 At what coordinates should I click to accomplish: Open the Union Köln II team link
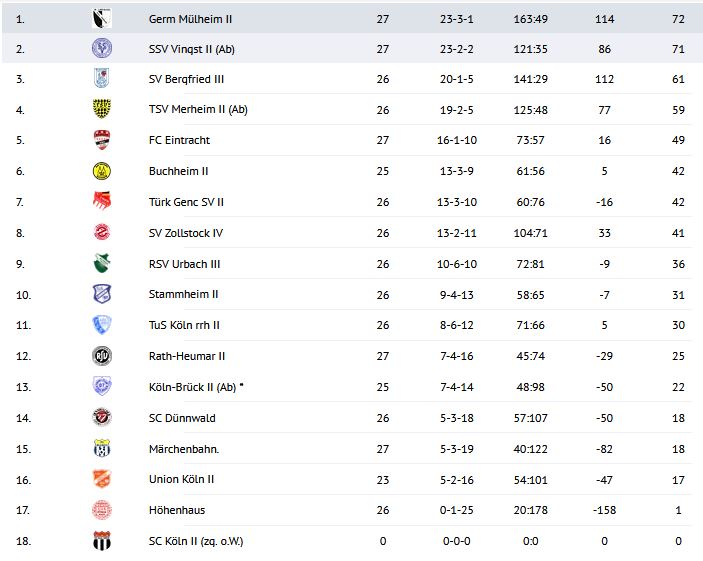(x=181, y=479)
